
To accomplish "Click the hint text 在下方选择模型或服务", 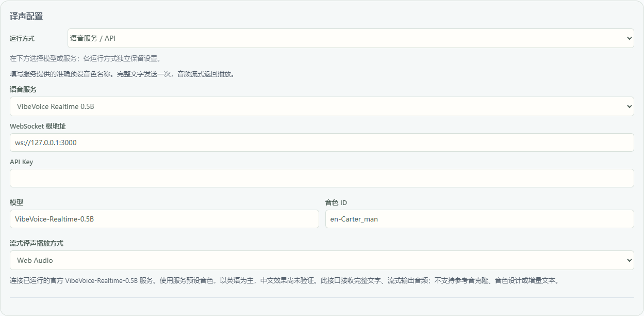I will tap(86, 58).
